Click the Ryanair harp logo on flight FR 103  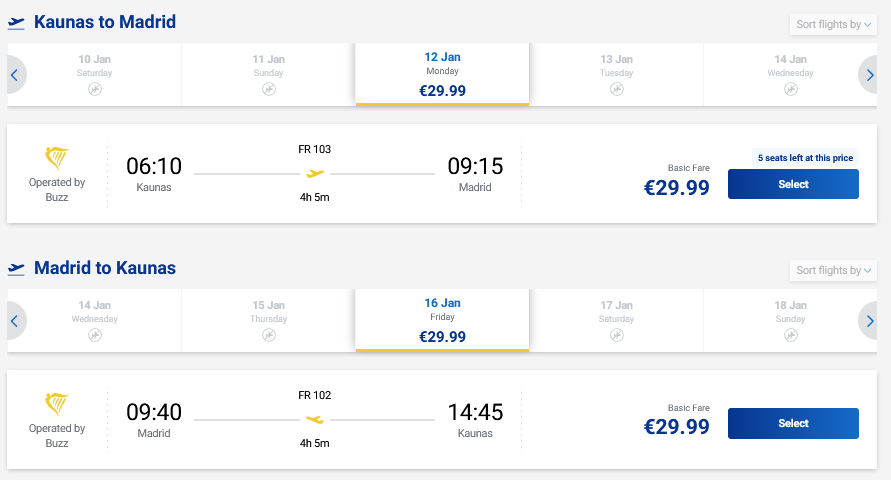point(57,158)
